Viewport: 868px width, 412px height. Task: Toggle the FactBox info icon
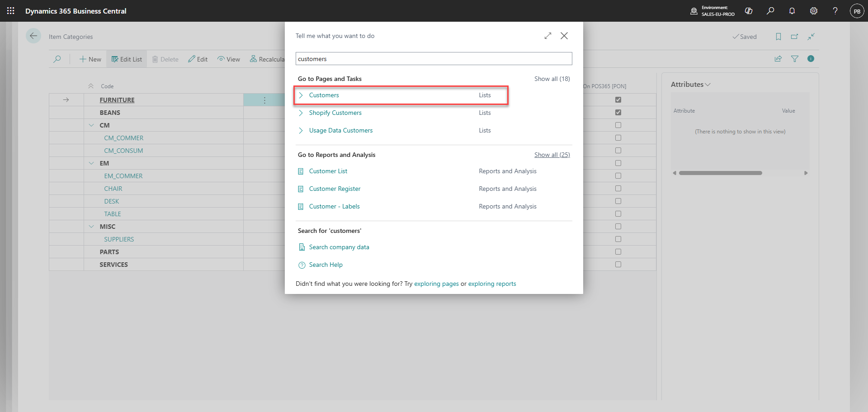pos(811,59)
